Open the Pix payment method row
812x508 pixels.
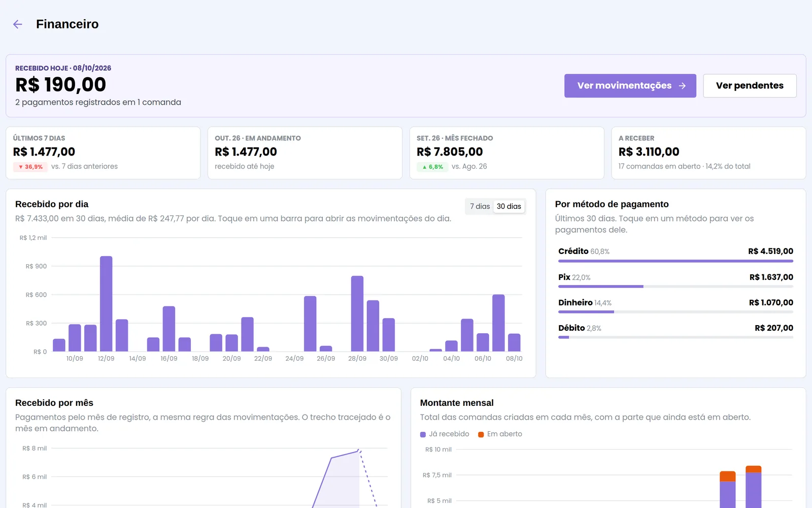[x=675, y=280]
